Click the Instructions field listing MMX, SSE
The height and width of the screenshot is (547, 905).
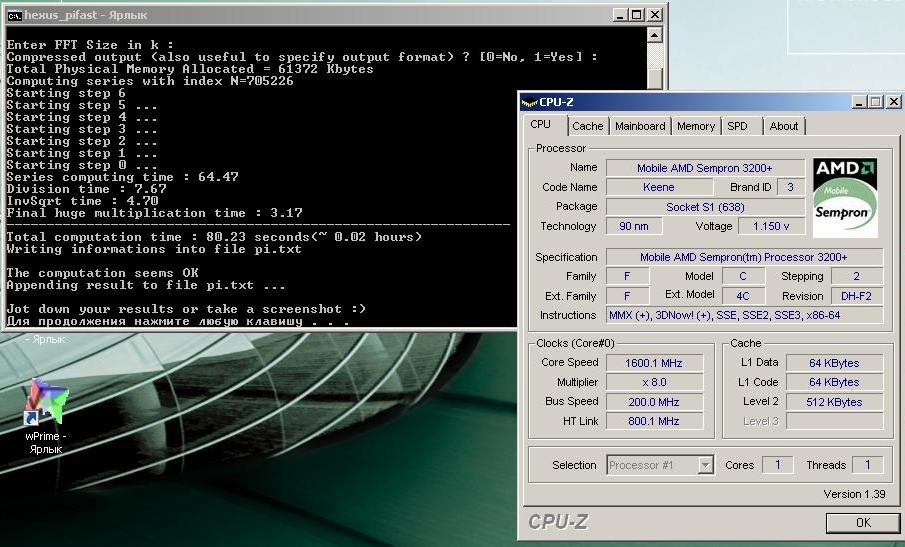[744, 315]
